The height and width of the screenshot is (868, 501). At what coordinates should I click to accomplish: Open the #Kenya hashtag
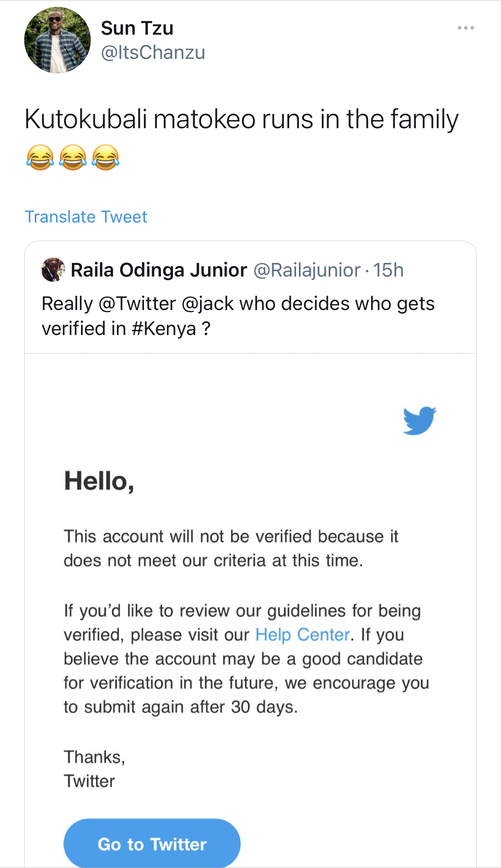point(164,329)
